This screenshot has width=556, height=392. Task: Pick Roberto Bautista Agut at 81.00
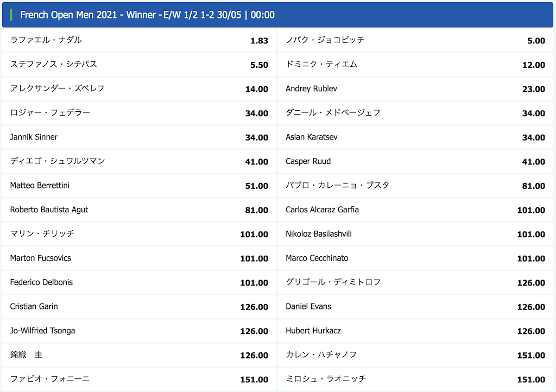139,210
